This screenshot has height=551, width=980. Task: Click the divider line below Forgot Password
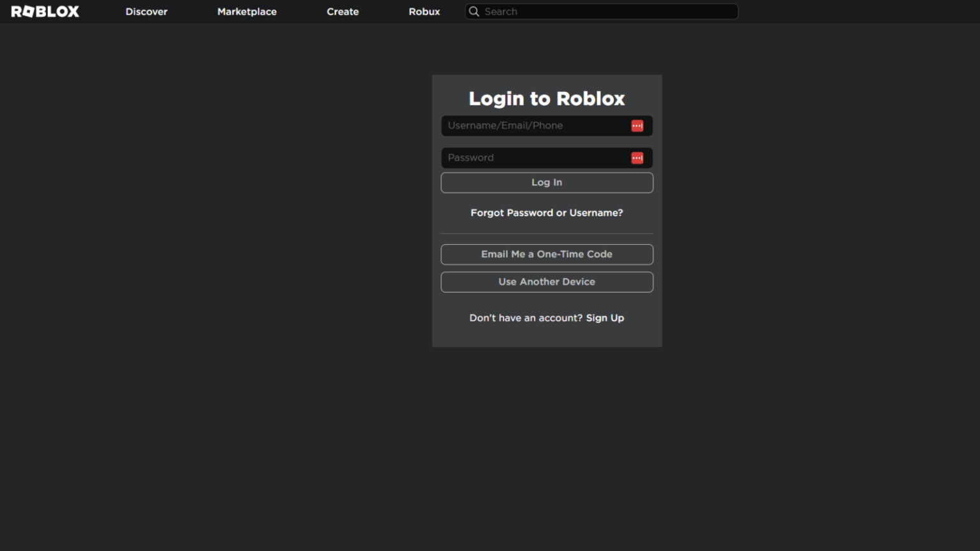point(546,233)
